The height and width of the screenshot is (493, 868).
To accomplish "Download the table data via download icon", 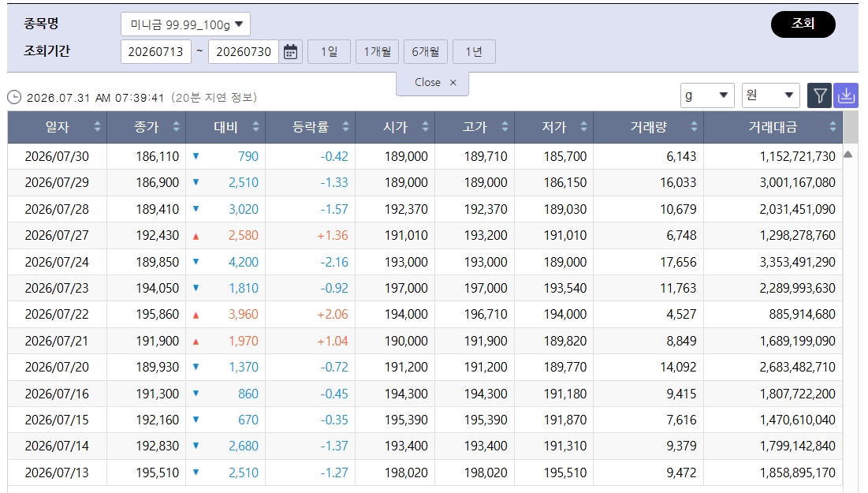I will [846, 95].
